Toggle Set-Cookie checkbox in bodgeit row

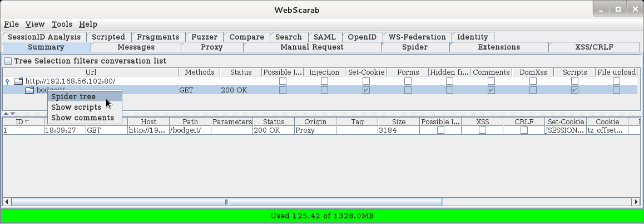366,90
